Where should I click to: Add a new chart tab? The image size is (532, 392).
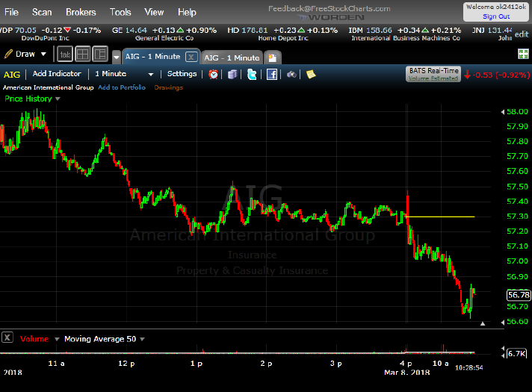(273, 57)
